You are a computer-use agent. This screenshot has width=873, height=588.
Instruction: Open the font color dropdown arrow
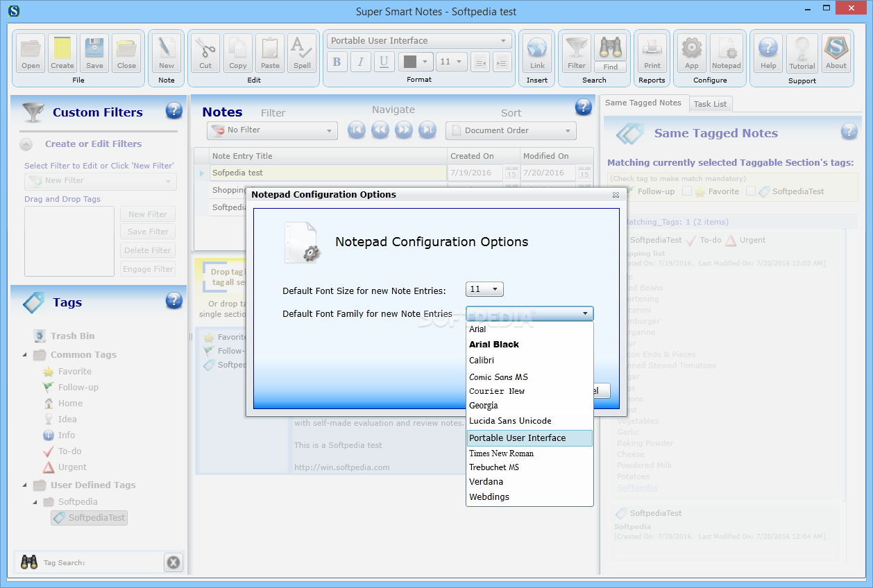[425, 62]
